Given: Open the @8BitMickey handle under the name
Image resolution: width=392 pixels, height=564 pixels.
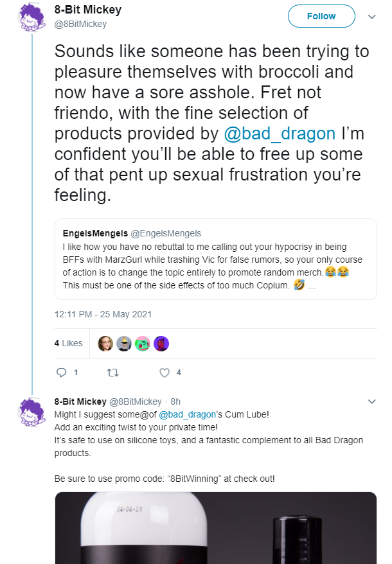Looking at the screenshot, I should pos(80,24).
